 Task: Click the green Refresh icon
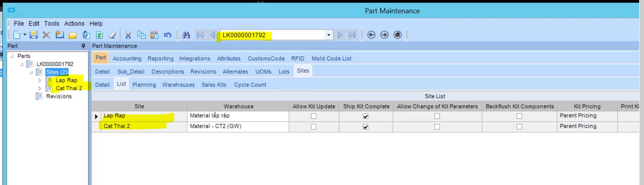coord(99,35)
